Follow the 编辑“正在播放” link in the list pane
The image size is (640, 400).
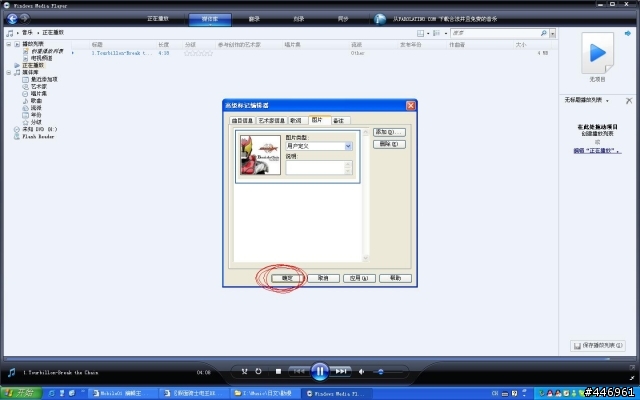(x=598, y=151)
